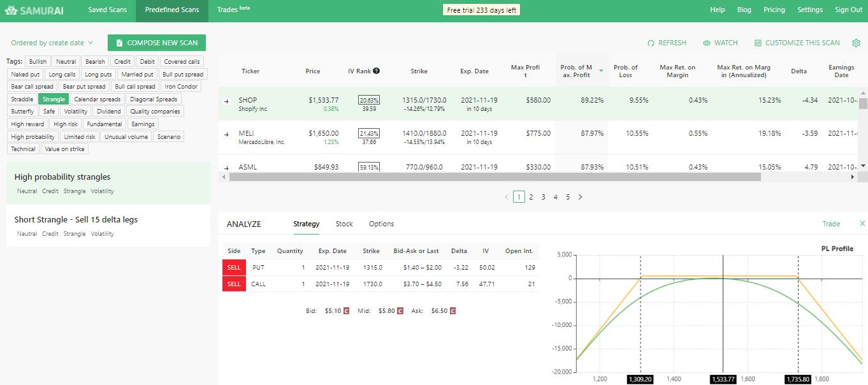This screenshot has height=385, width=868.
Task: Deselect the active Strangle tag
Action: click(x=54, y=99)
